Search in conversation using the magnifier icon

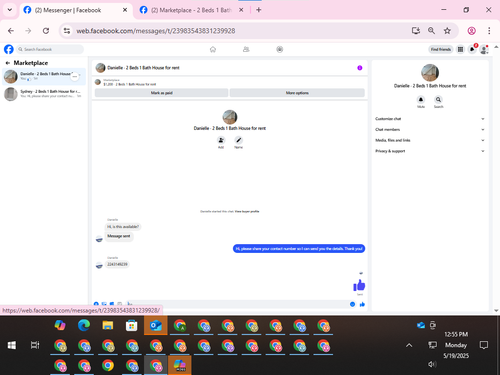point(438,99)
